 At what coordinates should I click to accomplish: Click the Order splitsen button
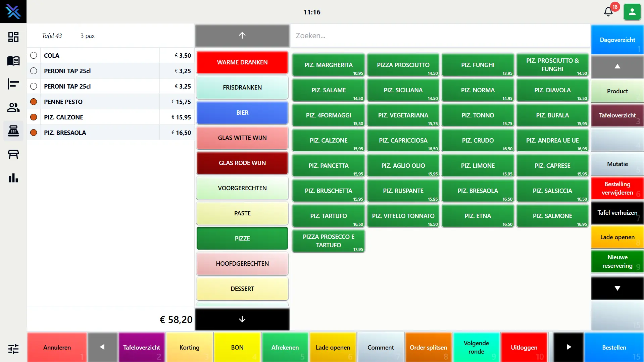(428, 347)
